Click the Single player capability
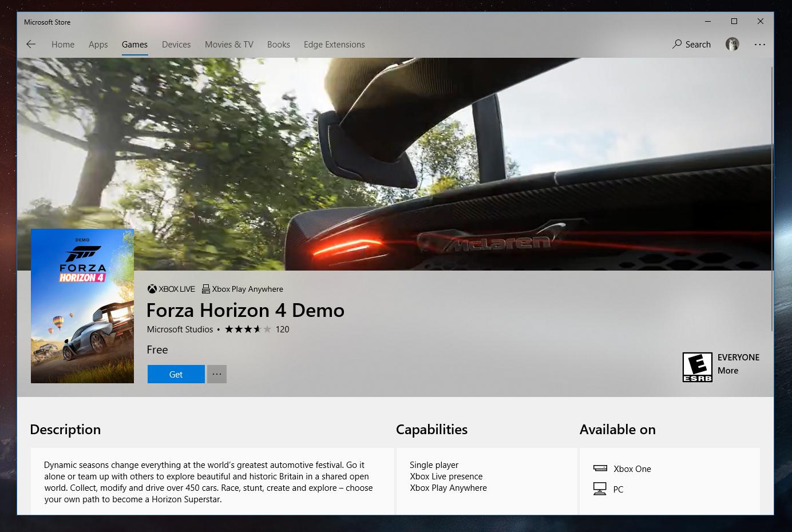Viewport: 792px width, 532px height. click(x=434, y=465)
